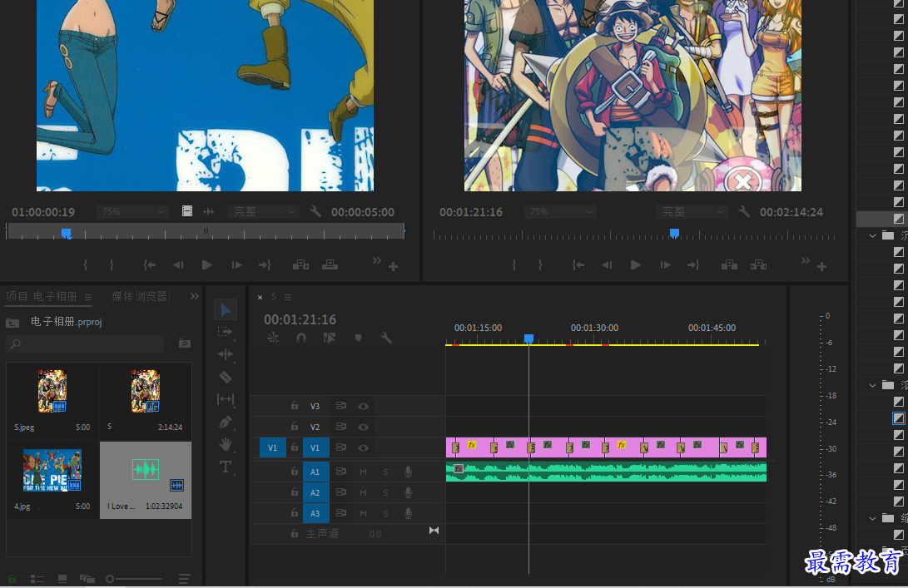Play the source monitor clip
908x588 pixels.
[x=206, y=265]
